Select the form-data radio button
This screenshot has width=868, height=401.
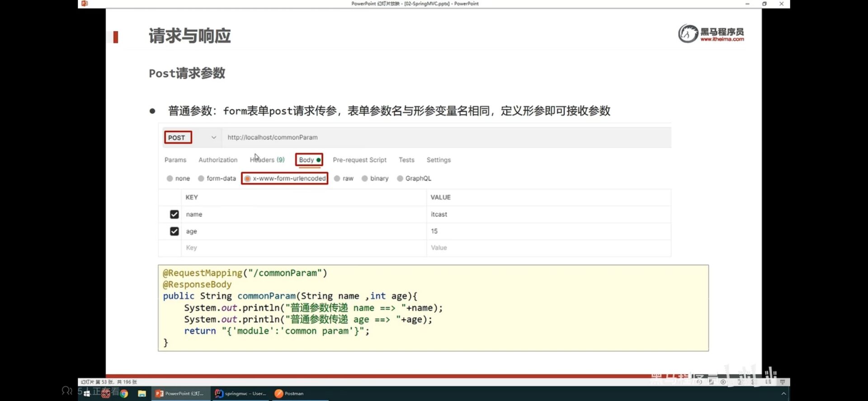coord(201,178)
